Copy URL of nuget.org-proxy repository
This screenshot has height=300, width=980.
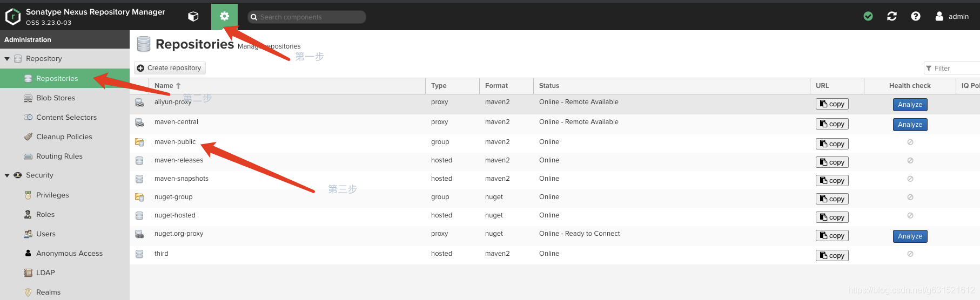[x=832, y=236]
